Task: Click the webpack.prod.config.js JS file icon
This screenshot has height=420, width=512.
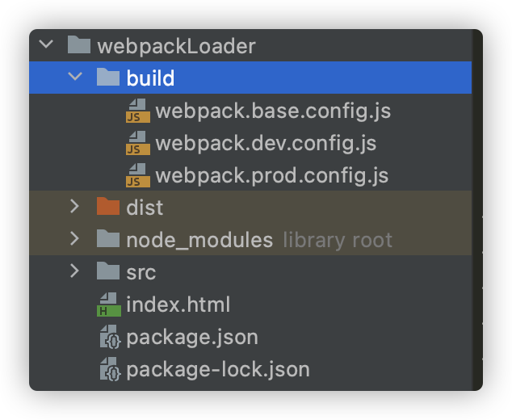Action: [138, 175]
